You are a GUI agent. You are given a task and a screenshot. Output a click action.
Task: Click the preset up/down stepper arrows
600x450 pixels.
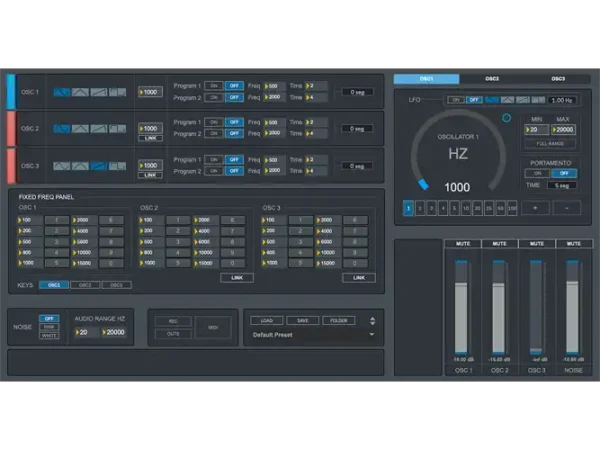[x=372, y=321]
